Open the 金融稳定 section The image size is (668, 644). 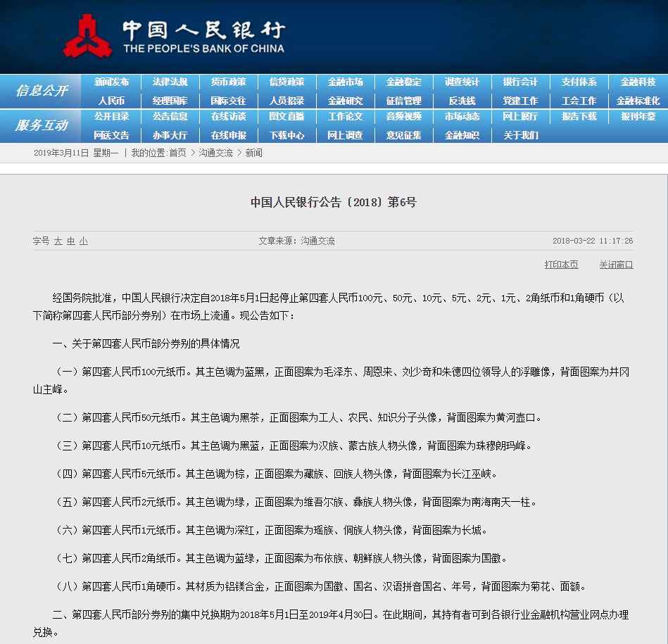pyautogui.click(x=403, y=82)
